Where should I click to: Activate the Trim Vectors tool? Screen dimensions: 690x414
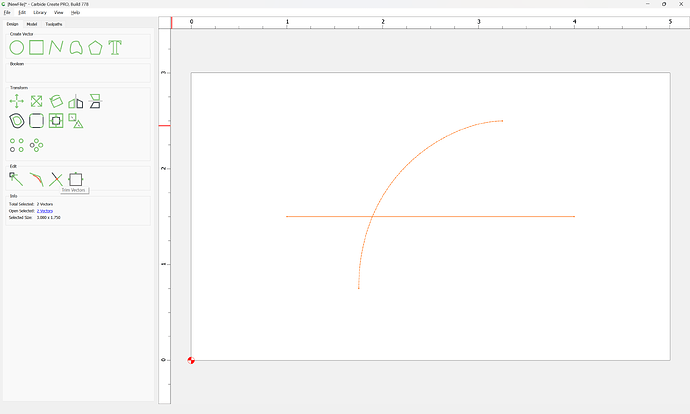coord(56,179)
